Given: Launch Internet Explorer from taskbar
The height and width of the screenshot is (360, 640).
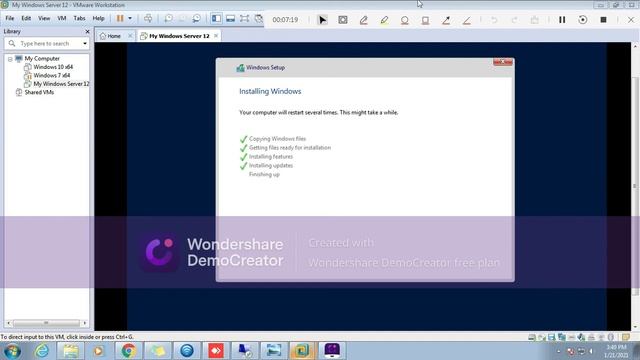Looking at the screenshot, I should 42,351.
